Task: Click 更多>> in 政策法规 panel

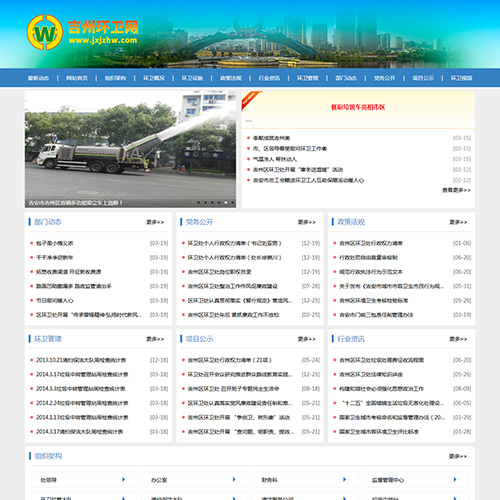Action: point(458,222)
